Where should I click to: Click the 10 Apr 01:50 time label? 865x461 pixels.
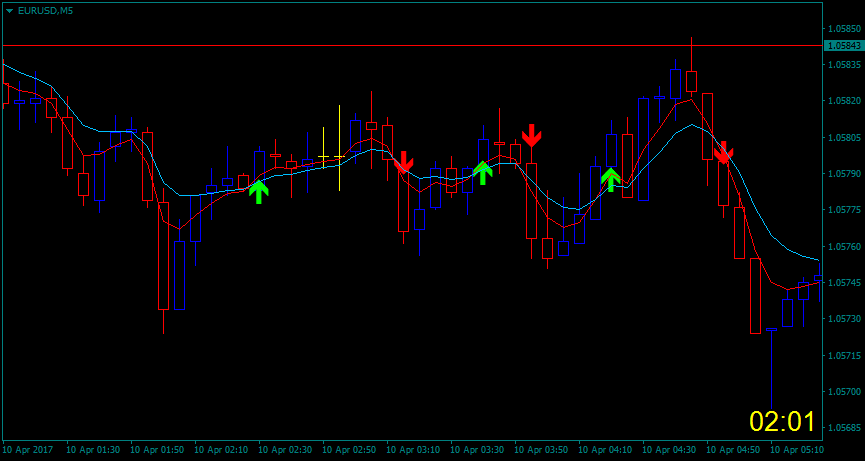[157, 450]
